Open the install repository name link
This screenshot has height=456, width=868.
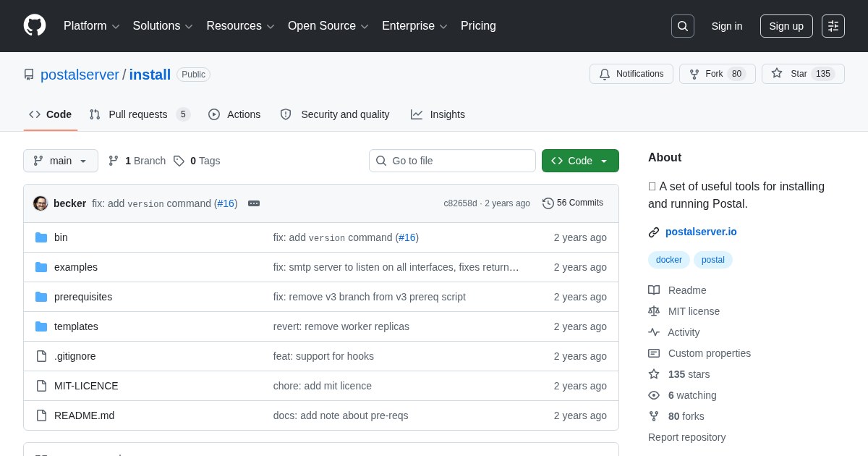[x=150, y=75]
